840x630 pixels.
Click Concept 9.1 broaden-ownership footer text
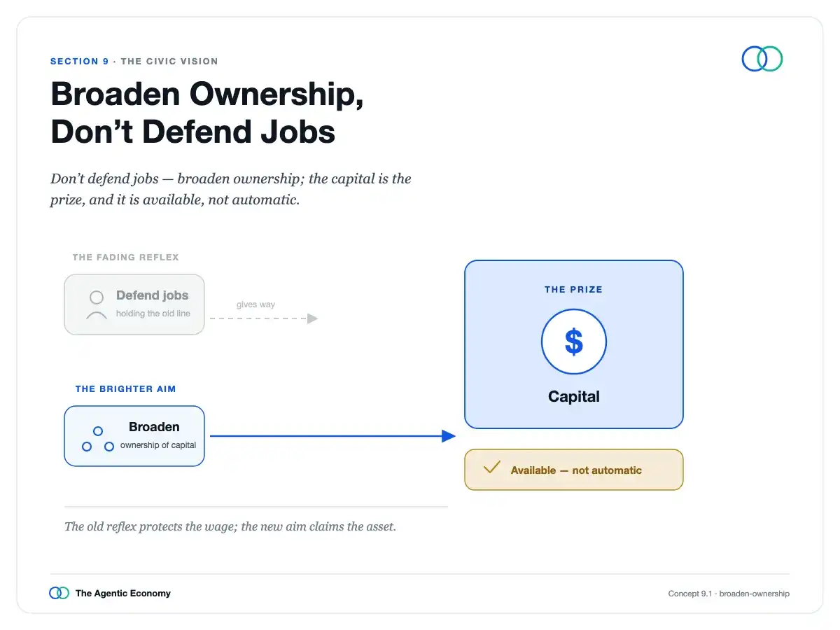[x=729, y=594]
